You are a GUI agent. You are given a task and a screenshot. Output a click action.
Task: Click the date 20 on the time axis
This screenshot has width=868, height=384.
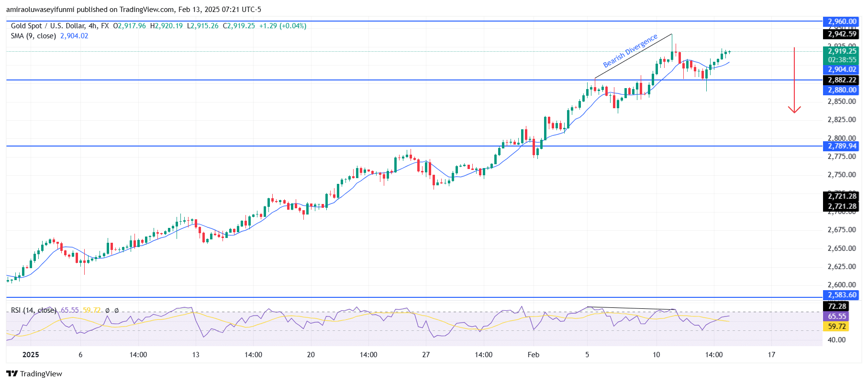[x=311, y=355]
